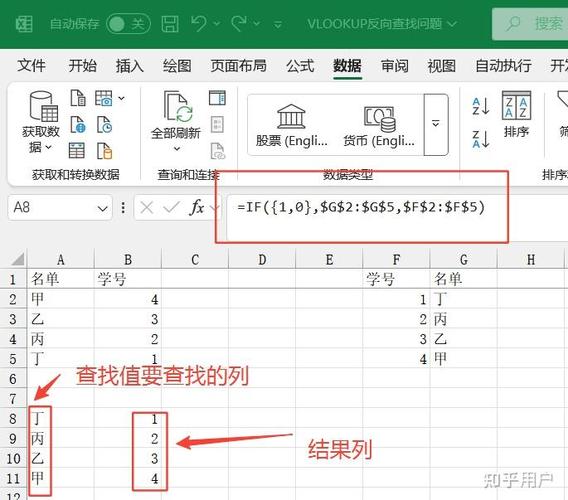Click the 搜索 search box

[x=530, y=24]
